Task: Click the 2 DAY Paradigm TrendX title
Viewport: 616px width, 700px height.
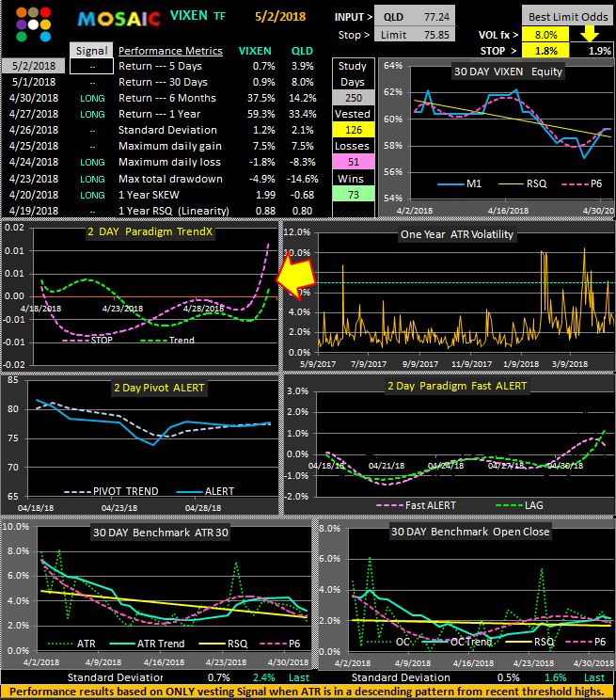Action: [x=150, y=231]
